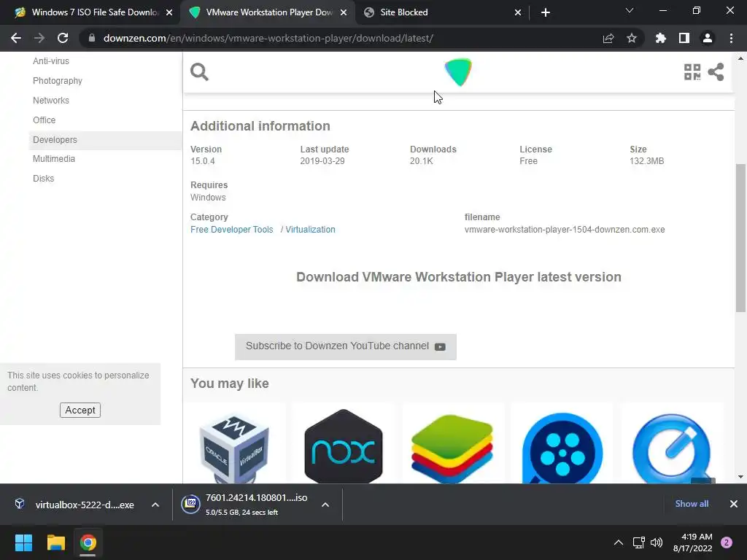Click the search magnifier icon on Downzen
Image resolution: width=747 pixels, height=560 pixels.
pyautogui.click(x=199, y=72)
